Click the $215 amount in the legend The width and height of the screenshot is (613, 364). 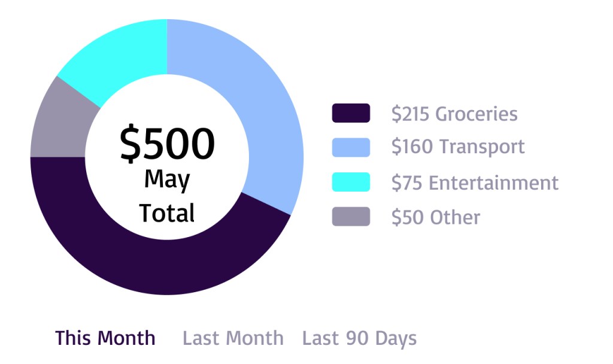[x=410, y=114]
